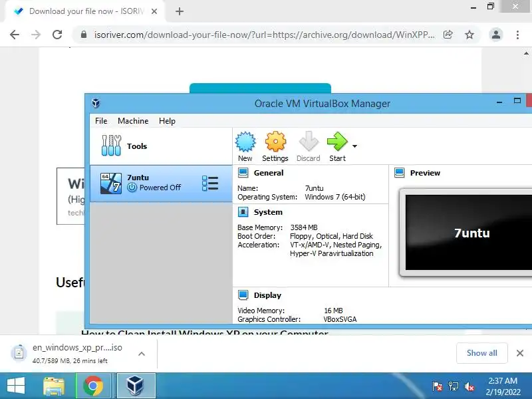
Task: Expand options for en_windows_xp iso download
Action: coord(142,354)
